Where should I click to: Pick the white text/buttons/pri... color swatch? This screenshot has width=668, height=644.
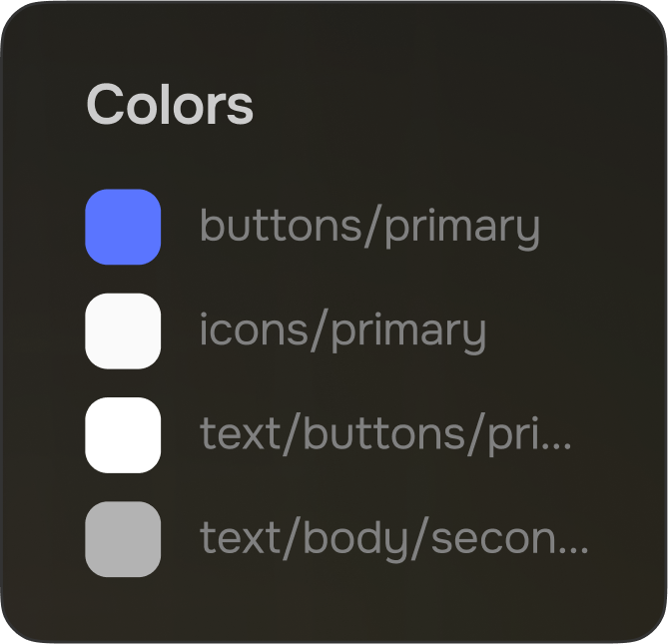123,434
